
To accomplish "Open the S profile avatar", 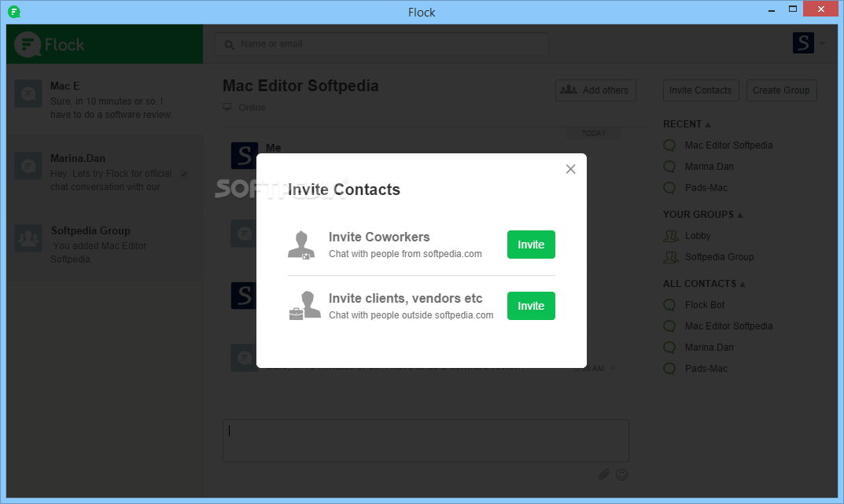I will (803, 43).
